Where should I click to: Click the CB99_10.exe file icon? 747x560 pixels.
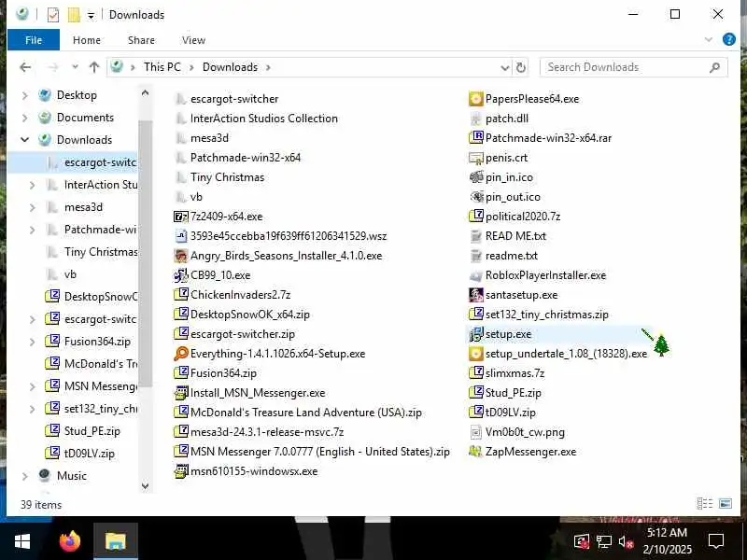tap(180, 275)
